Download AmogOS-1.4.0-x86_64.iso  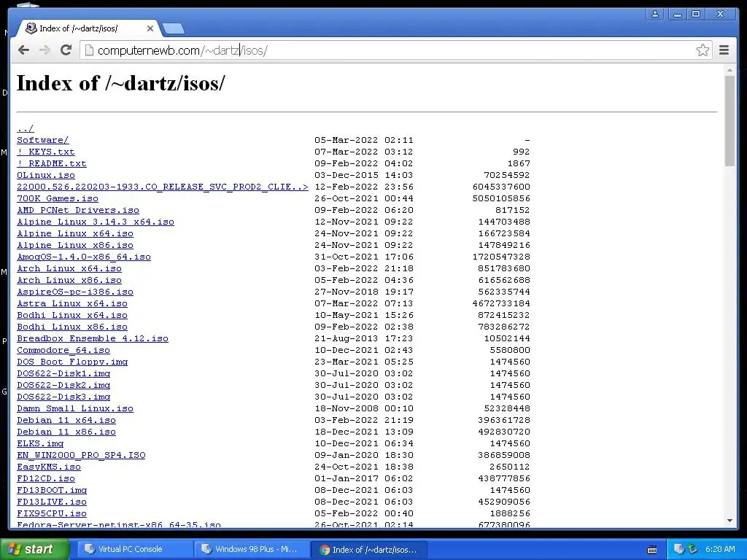point(84,257)
